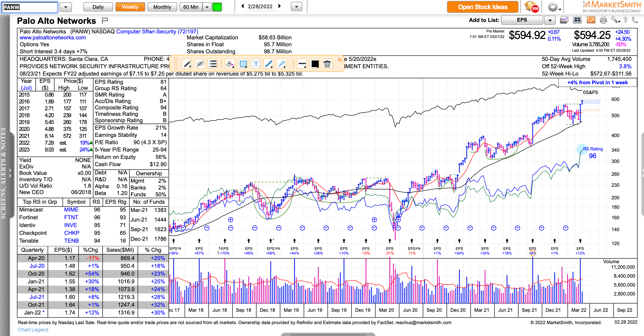Select the Weekly chart tab

[130, 7]
